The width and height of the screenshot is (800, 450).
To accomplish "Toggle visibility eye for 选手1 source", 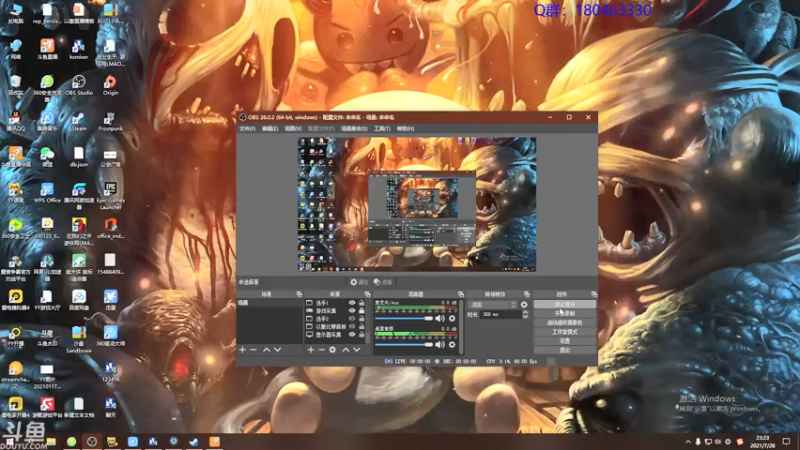I will pos(352,303).
